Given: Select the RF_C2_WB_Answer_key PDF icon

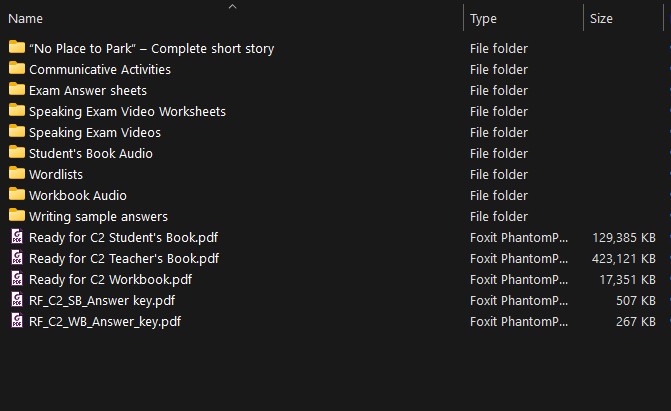Looking at the screenshot, I should coord(17,321).
